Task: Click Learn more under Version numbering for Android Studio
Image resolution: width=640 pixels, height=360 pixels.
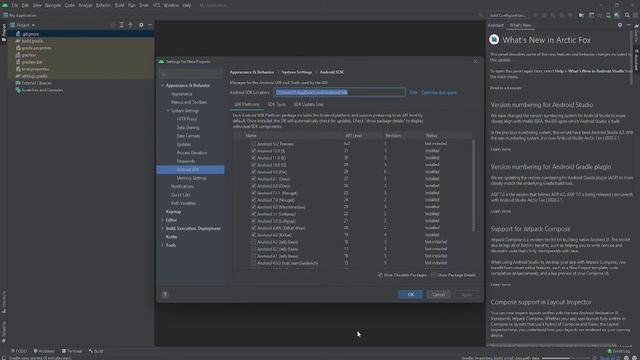Action: click(x=500, y=149)
